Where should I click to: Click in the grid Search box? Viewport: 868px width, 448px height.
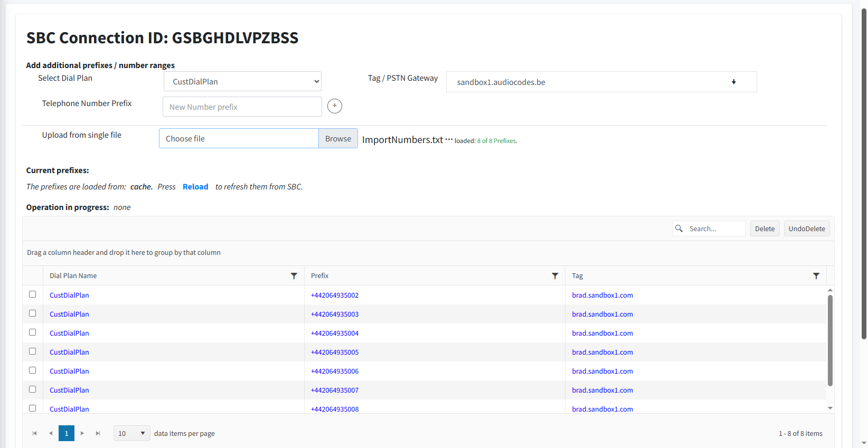tap(715, 228)
